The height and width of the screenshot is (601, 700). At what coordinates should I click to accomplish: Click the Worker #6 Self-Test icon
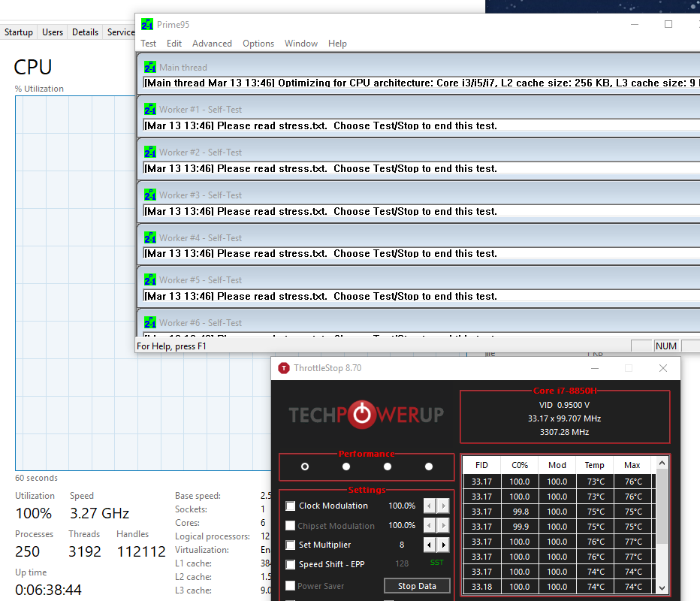point(150,322)
